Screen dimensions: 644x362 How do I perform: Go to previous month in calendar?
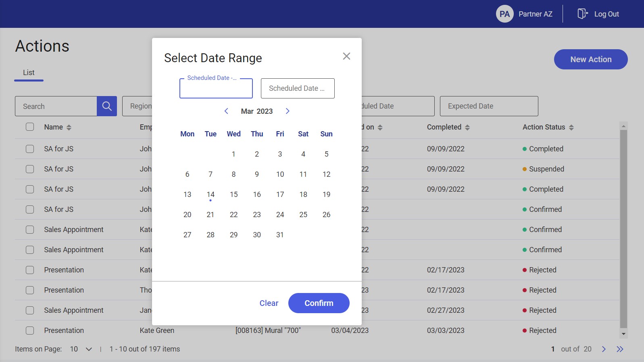(226, 111)
